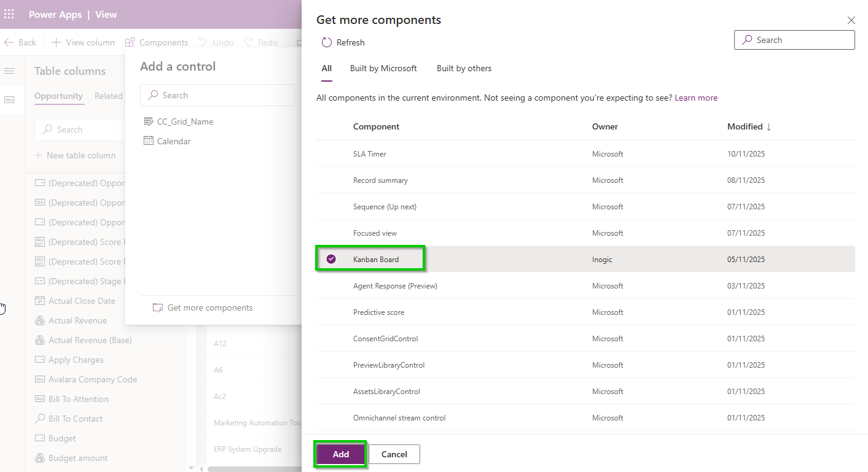Image resolution: width=868 pixels, height=472 pixels.
Task: Open the Learn more link
Action: [695, 98]
